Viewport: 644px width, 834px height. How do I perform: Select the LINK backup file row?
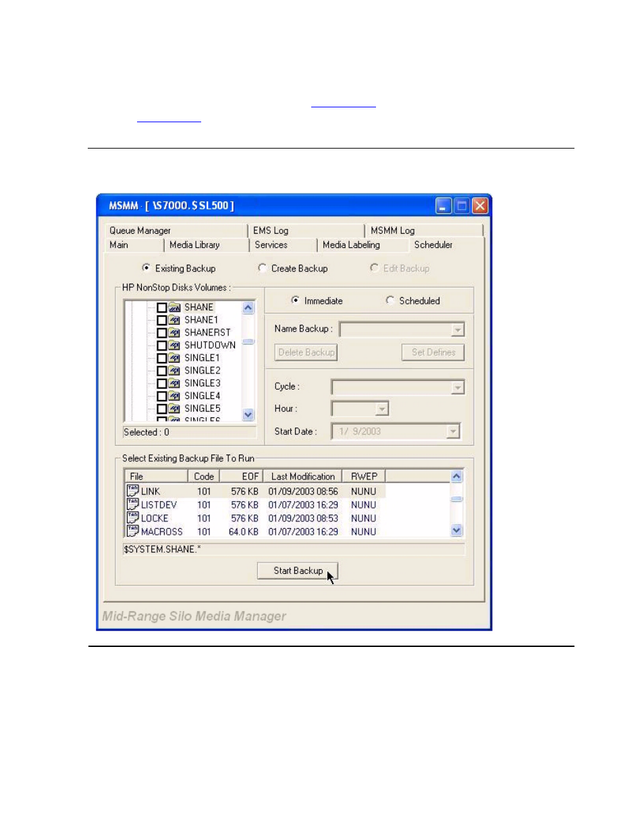click(x=255, y=491)
